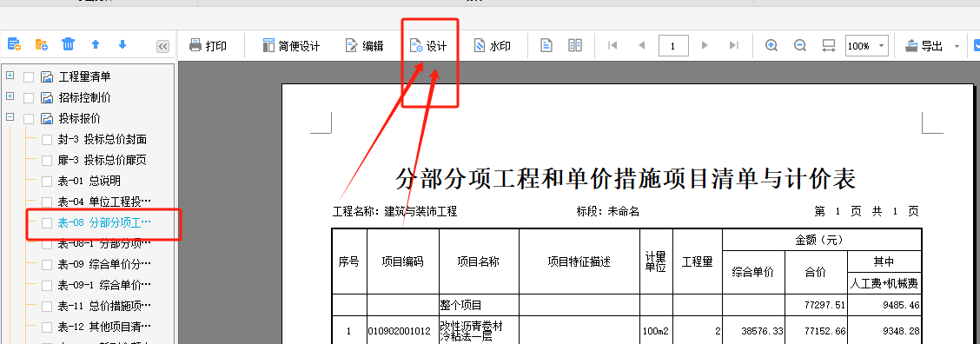Viewport: 980px width, 344px height.
Task: Click the trash delete icon
Action: coord(68,44)
